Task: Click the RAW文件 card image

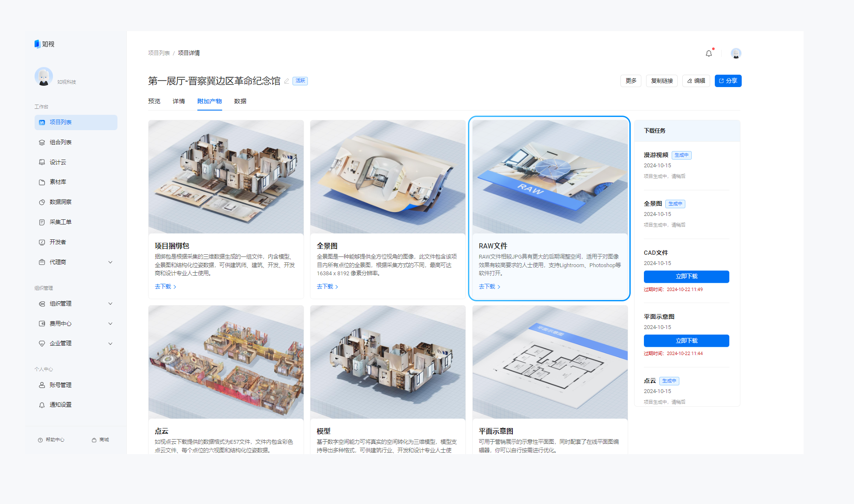Action: tap(550, 177)
